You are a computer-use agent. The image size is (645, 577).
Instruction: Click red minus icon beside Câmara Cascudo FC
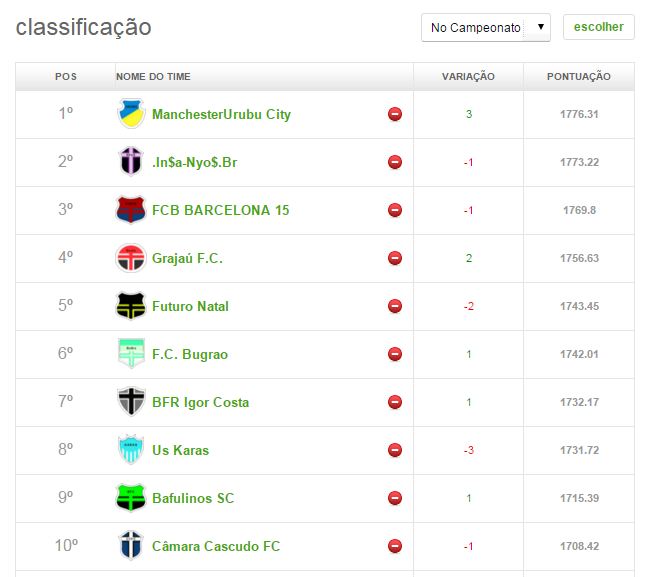point(395,546)
